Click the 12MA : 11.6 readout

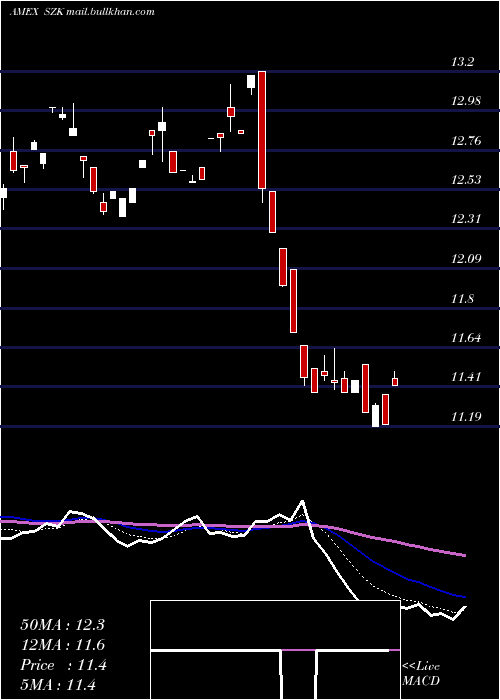click(62, 645)
